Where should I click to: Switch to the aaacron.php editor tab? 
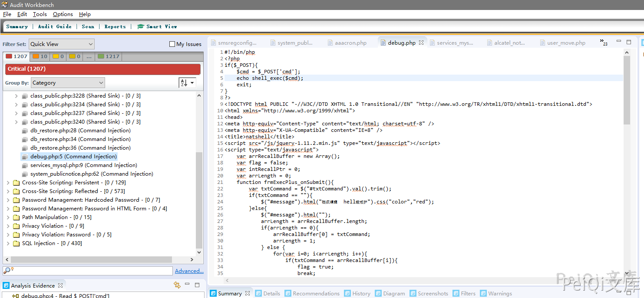[x=350, y=43]
